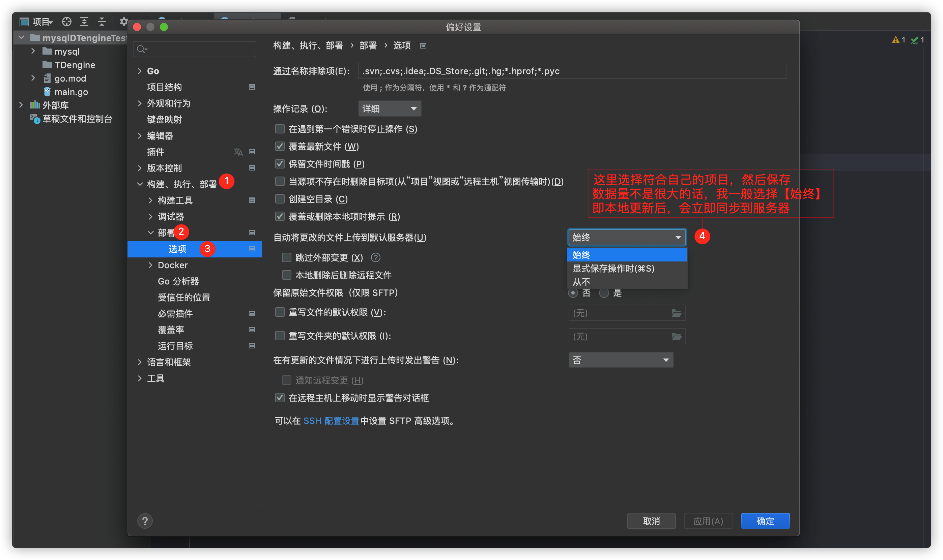The width and height of the screenshot is (943, 560).
Task: Open the upload warning 否 dropdown
Action: 621,361
